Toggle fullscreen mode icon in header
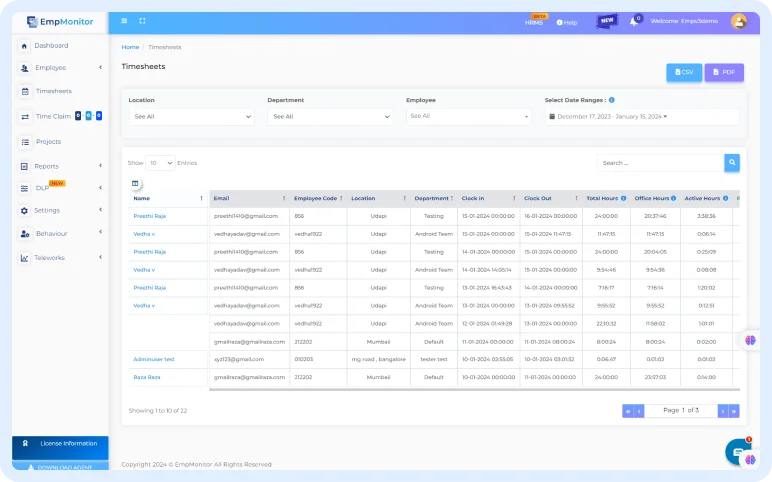 pyautogui.click(x=142, y=21)
